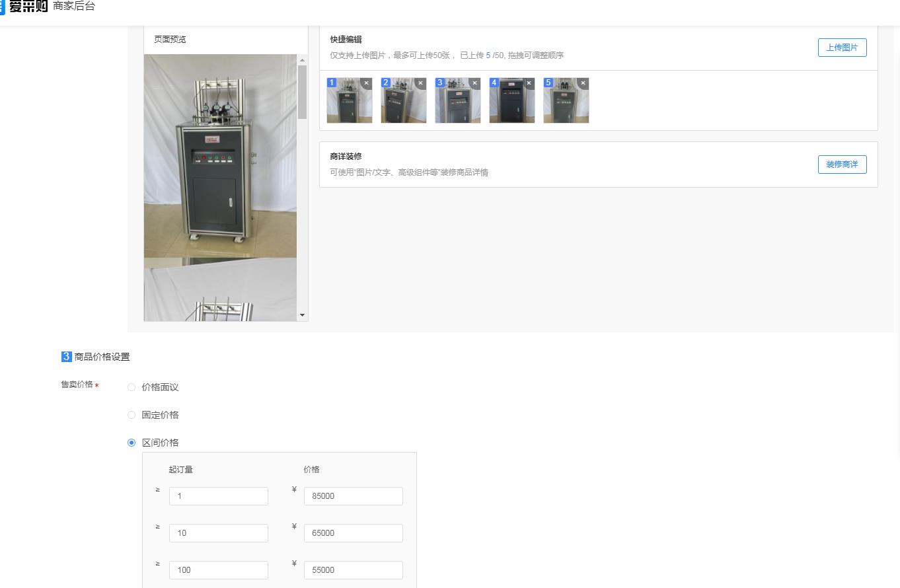Remove uploaded image number 5
The height and width of the screenshot is (588, 900).
pos(583,83)
